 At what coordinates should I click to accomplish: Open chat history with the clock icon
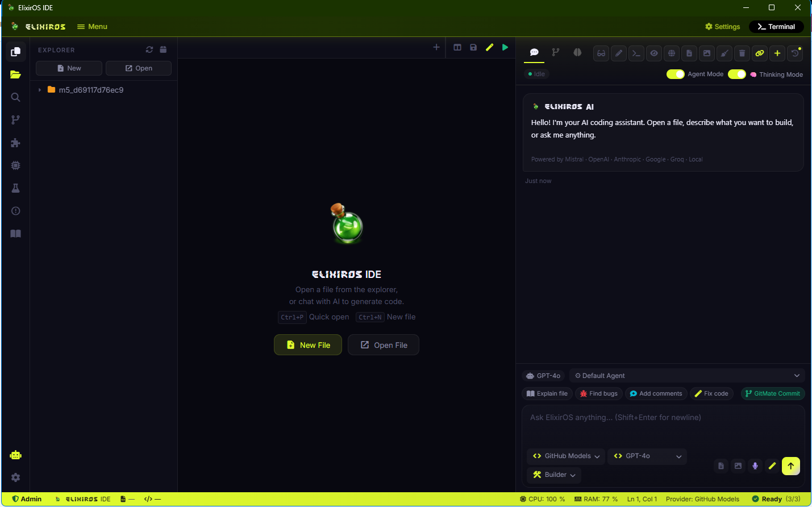pos(795,53)
